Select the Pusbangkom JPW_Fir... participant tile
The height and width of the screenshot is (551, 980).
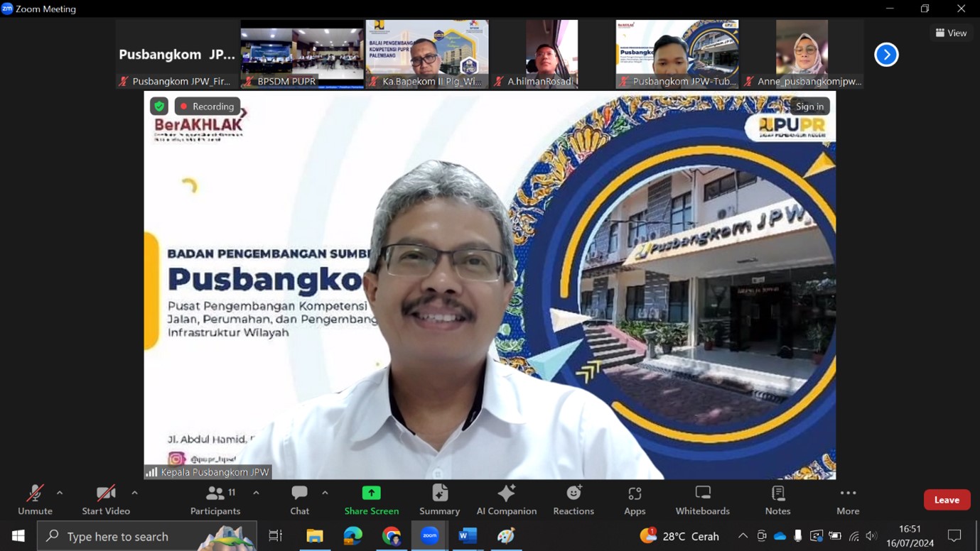point(177,54)
